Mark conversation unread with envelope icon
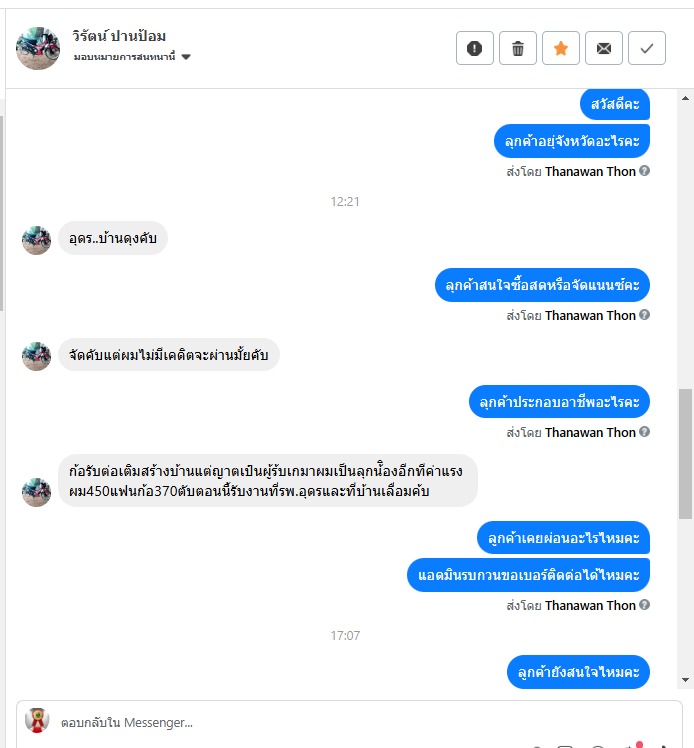694x748 pixels. tap(604, 48)
